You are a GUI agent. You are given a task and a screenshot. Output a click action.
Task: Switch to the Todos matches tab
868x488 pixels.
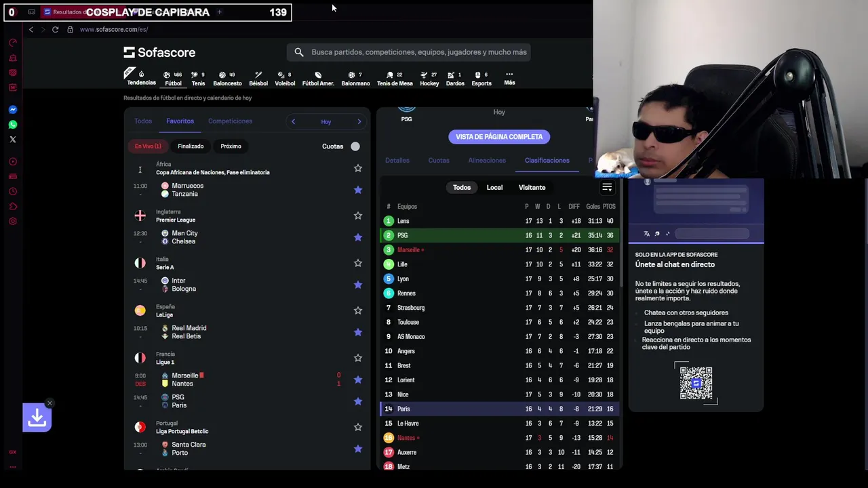[x=143, y=121]
